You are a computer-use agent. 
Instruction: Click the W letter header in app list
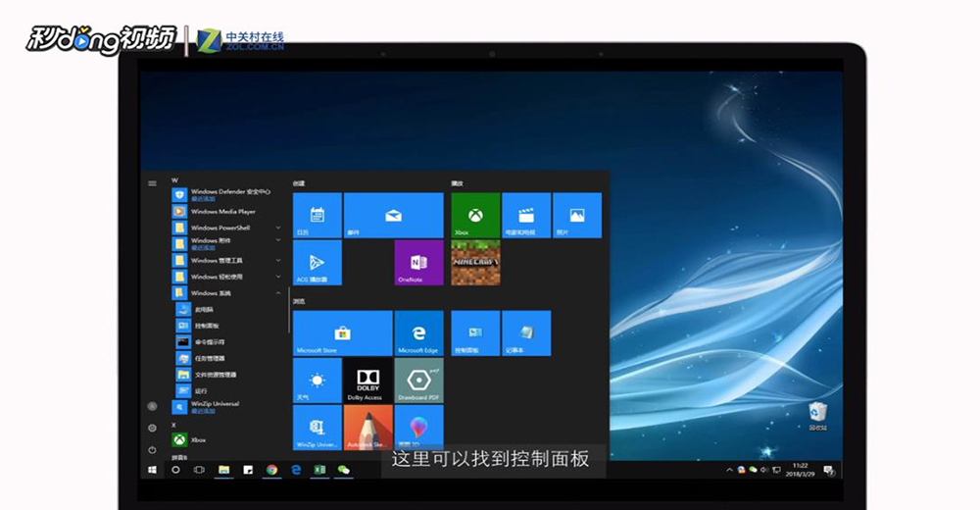(x=175, y=180)
